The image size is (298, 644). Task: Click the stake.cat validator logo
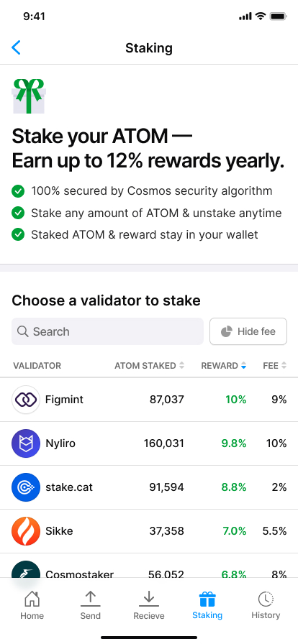tap(26, 487)
